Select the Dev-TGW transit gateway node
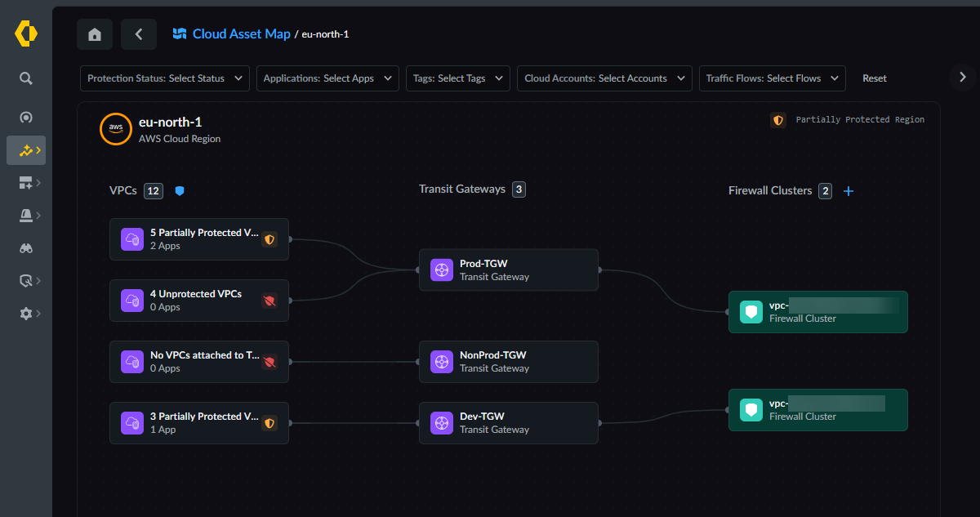Image resolution: width=980 pixels, height=517 pixels. (x=508, y=422)
